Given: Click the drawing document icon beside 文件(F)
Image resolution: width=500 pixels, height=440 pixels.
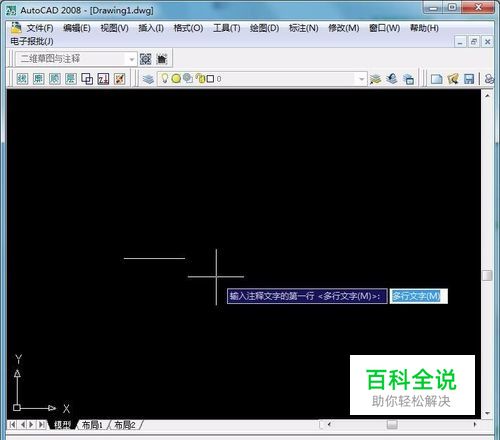Looking at the screenshot, I should 16,28.
